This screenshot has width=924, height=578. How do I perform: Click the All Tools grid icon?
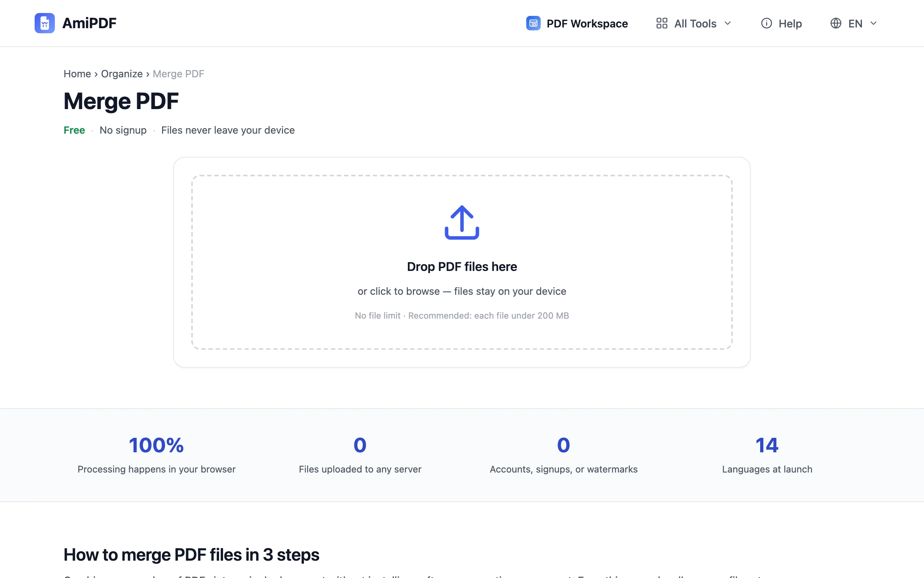662,23
